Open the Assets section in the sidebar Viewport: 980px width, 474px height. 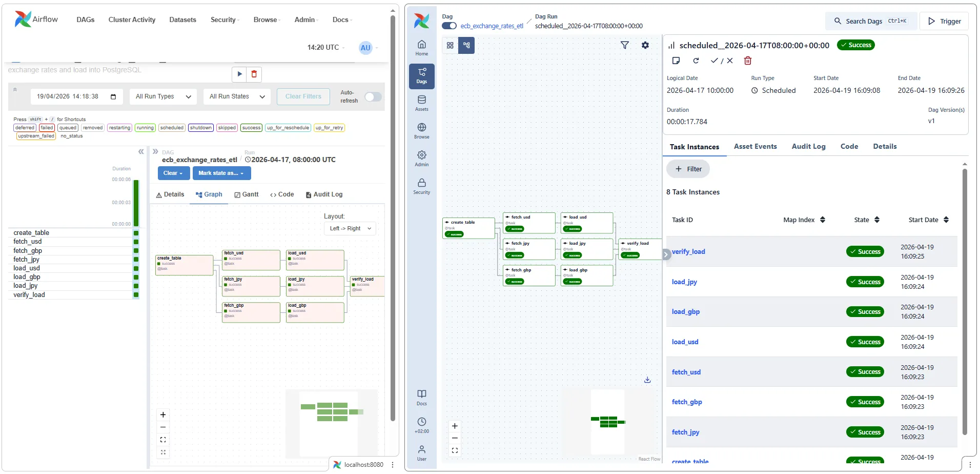[x=421, y=103]
